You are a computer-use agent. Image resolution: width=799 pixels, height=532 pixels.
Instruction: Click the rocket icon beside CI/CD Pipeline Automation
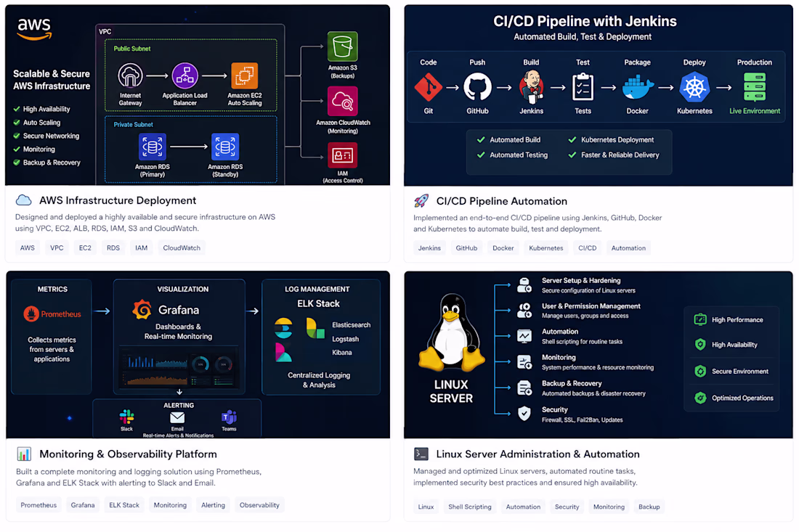pyautogui.click(x=421, y=201)
